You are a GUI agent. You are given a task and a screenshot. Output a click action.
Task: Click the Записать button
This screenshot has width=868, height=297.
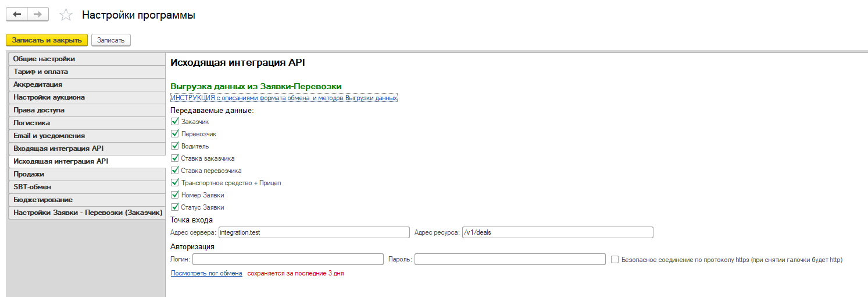pos(111,40)
